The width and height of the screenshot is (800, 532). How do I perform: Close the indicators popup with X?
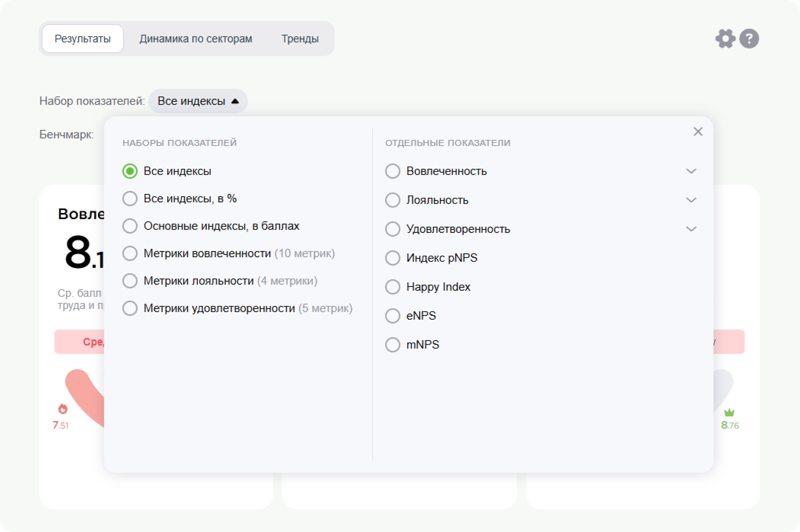698,132
